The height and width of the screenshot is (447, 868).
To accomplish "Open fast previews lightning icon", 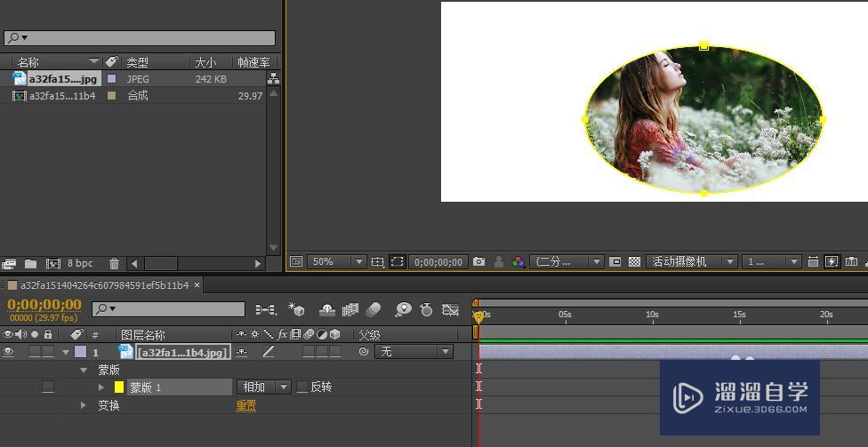I will pyautogui.click(x=832, y=261).
